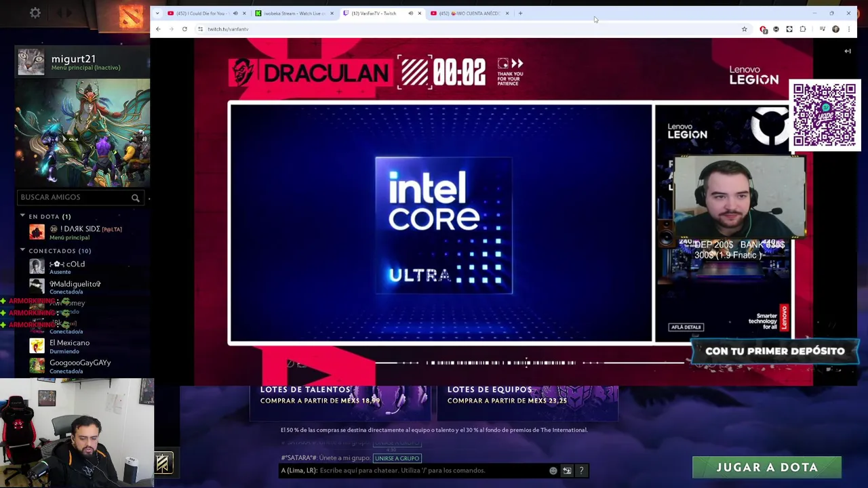Bookmark this page with the star icon
The width and height of the screenshot is (868, 488).
[744, 29]
